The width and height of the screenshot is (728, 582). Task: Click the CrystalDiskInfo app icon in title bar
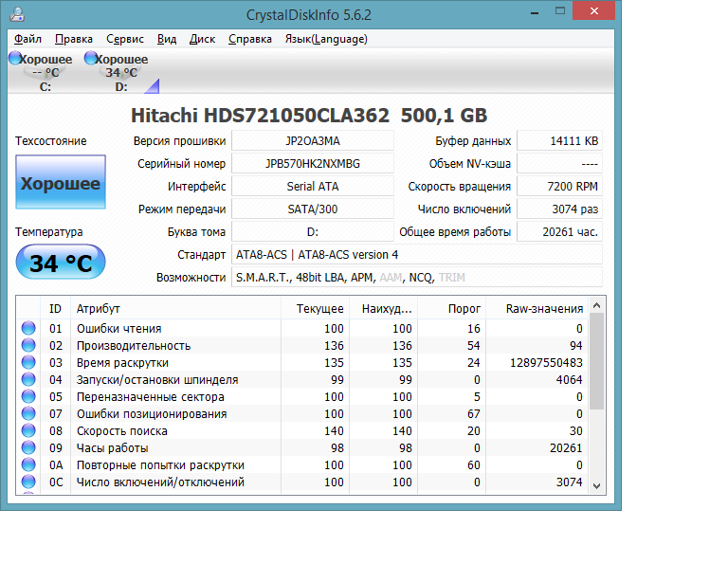pos(17,14)
